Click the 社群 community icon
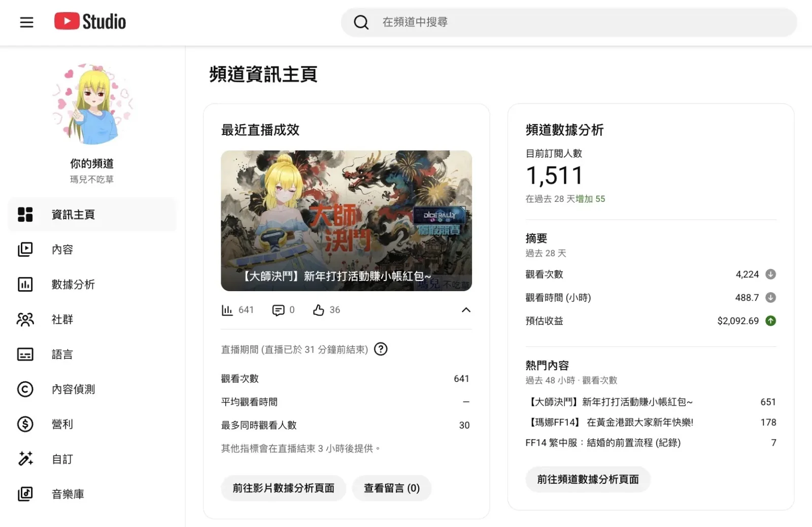 tap(25, 320)
